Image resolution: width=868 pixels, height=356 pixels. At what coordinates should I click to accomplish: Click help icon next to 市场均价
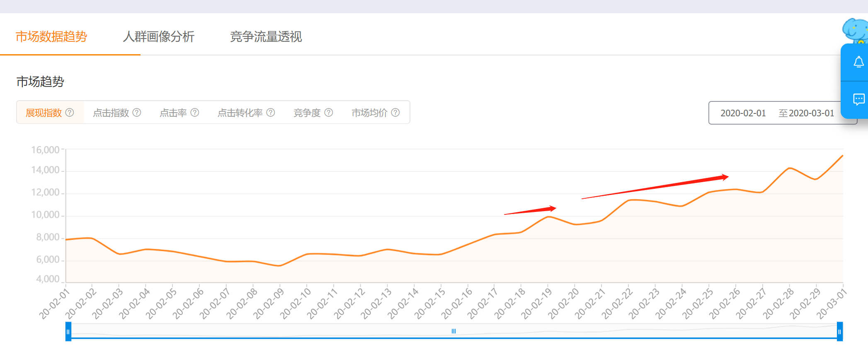point(395,113)
